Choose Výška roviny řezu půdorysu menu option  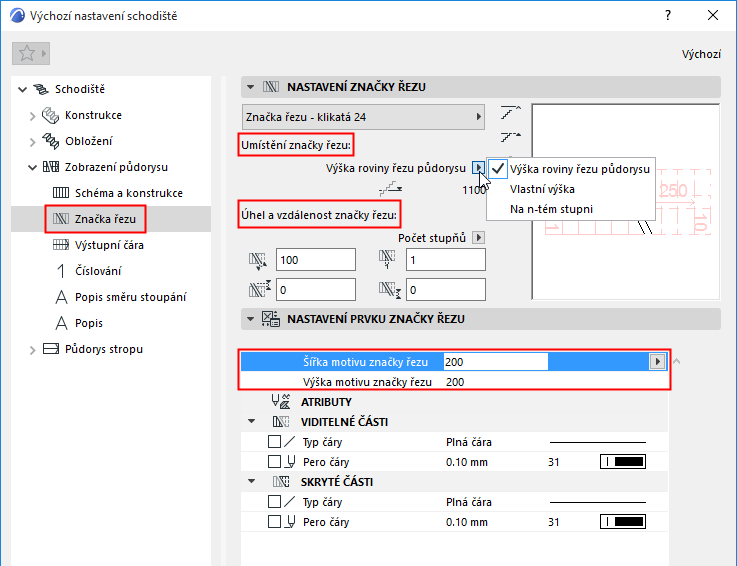click(x=571, y=169)
